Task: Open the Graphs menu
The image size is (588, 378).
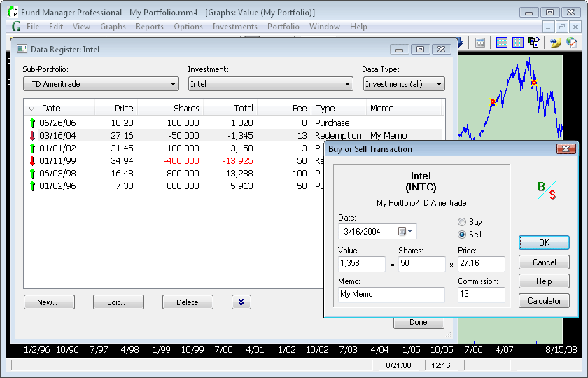Action: 113,27
